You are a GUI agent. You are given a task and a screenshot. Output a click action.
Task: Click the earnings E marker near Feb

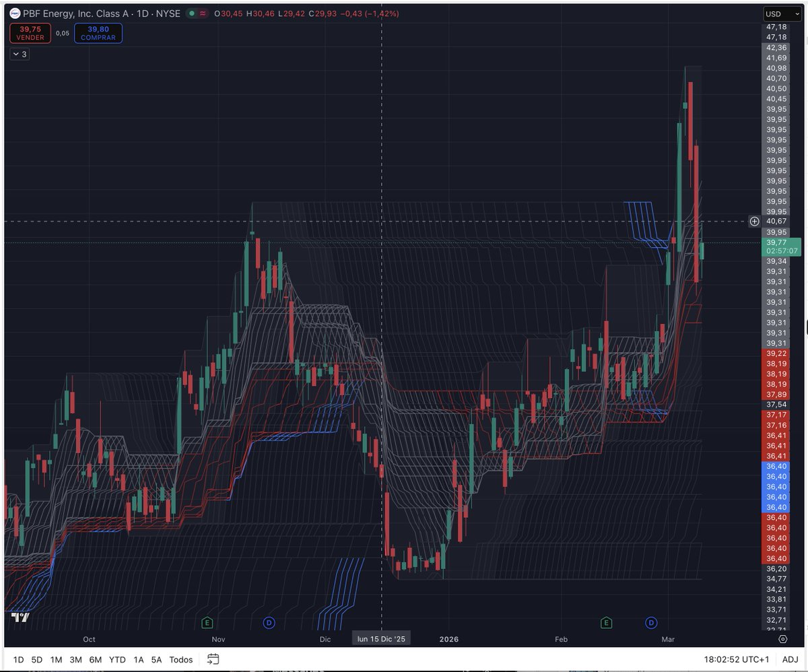[x=607, y=623]
